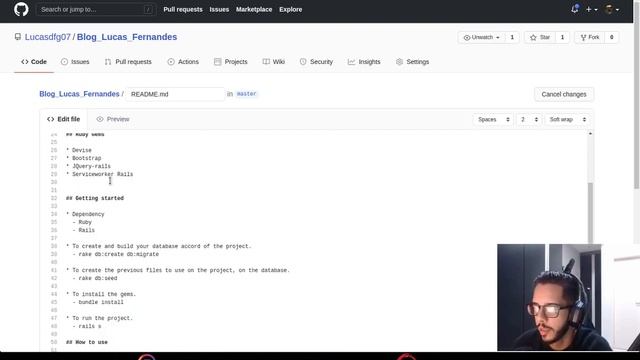Open the Projects tab

(231, 62)
